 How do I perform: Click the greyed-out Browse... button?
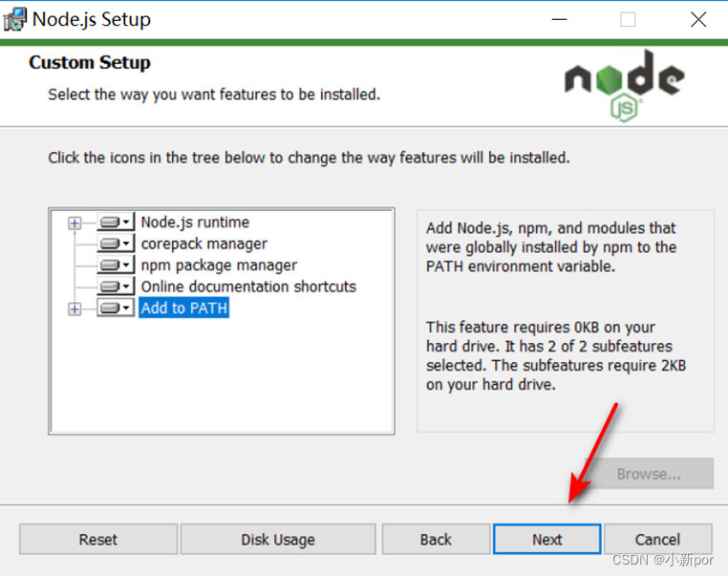click(x=649, y=474)
